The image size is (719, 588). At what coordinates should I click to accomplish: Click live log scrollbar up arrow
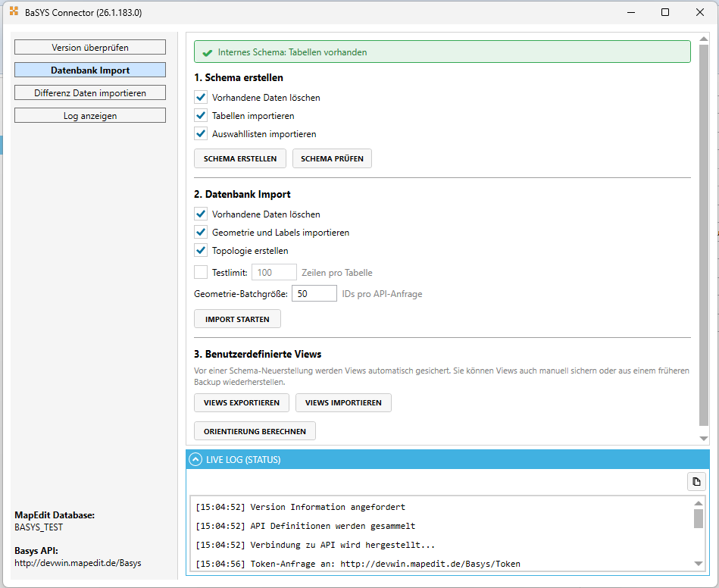click(699, 503)
